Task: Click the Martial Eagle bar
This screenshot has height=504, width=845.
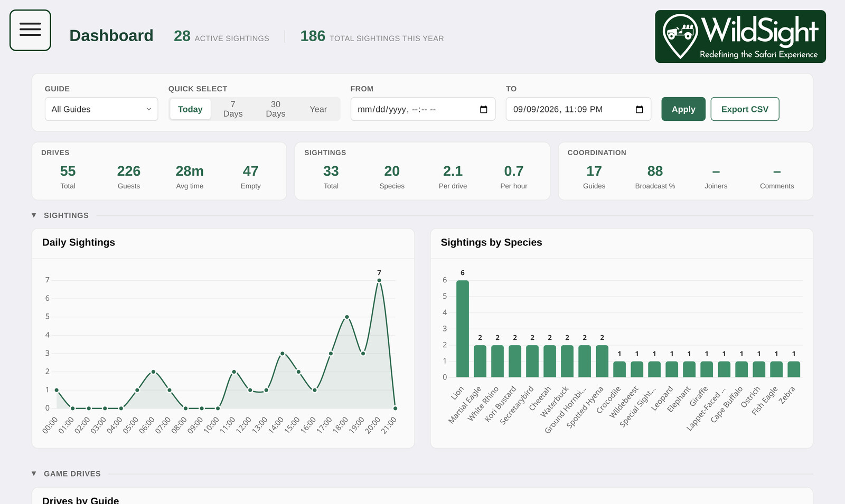Action: pyautogui.click(x=480, y=362)
